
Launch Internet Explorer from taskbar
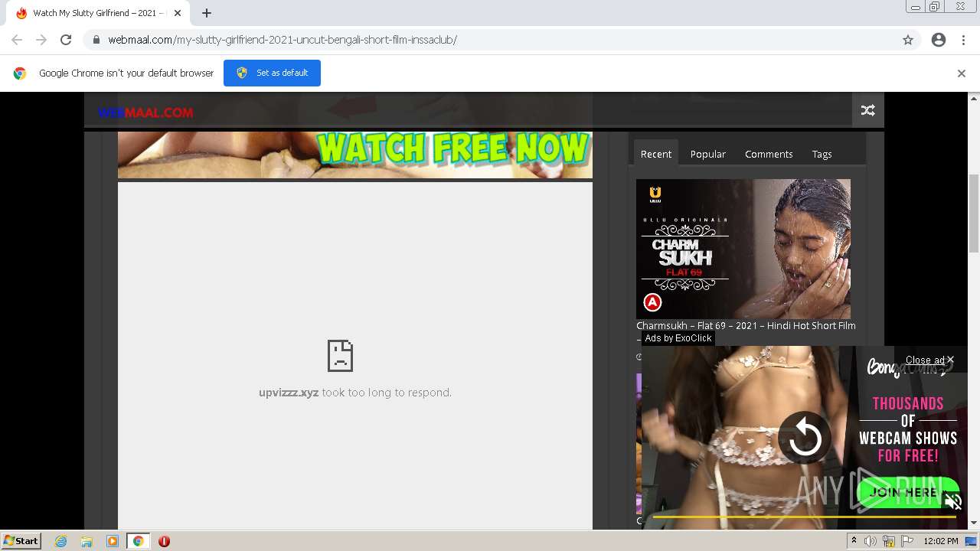[61, 541]
